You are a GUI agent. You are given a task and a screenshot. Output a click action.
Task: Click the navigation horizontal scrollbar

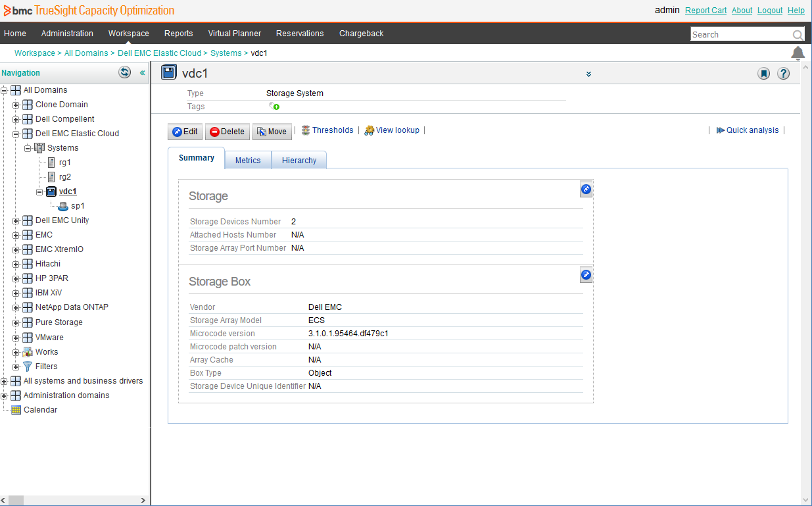pyautogui.click(x=16, y=501)
